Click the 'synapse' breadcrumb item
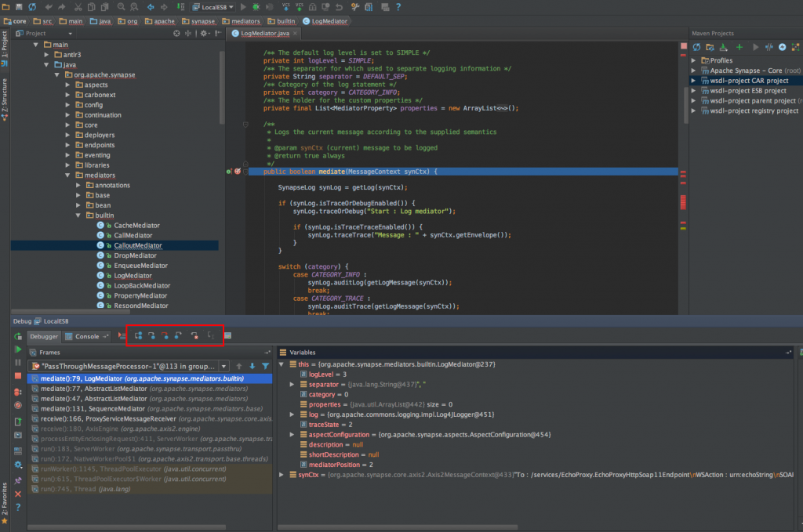 [x=198, y=21]
